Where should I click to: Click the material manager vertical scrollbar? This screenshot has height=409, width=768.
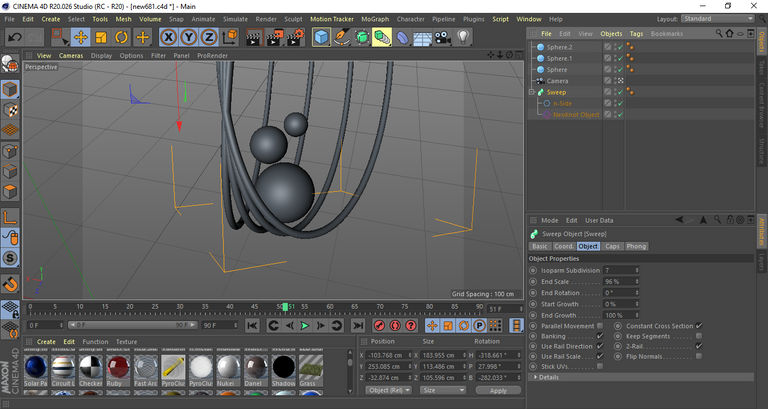click(350, 371)
